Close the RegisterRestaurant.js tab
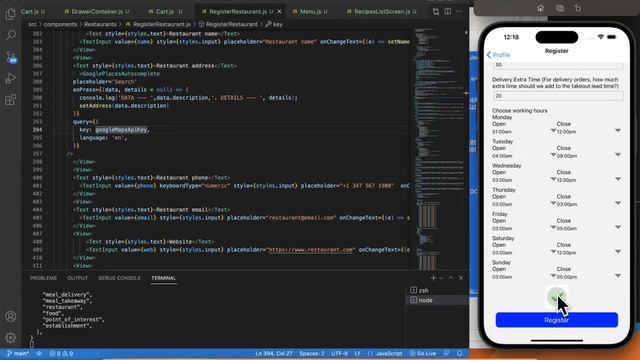Screen dimensions: 640x360 click(x=279, y=11)
